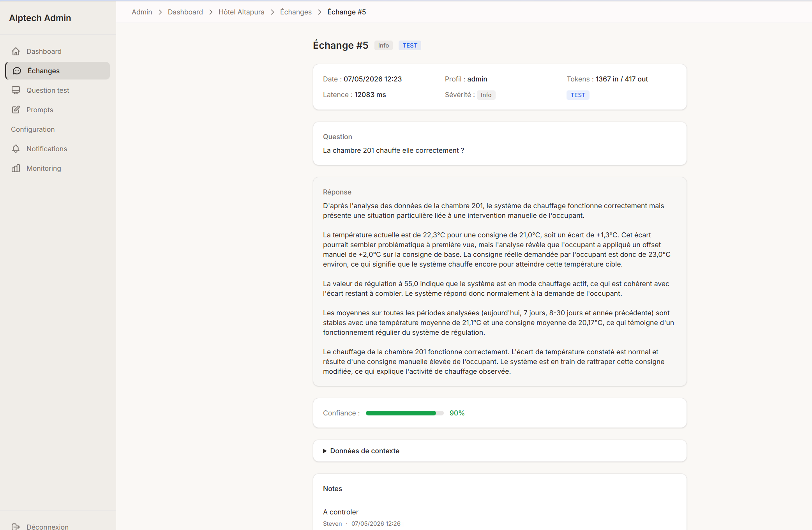
Task: Click the paragraph starting Les moyennes sur toutes
Action: coord(498,323)
